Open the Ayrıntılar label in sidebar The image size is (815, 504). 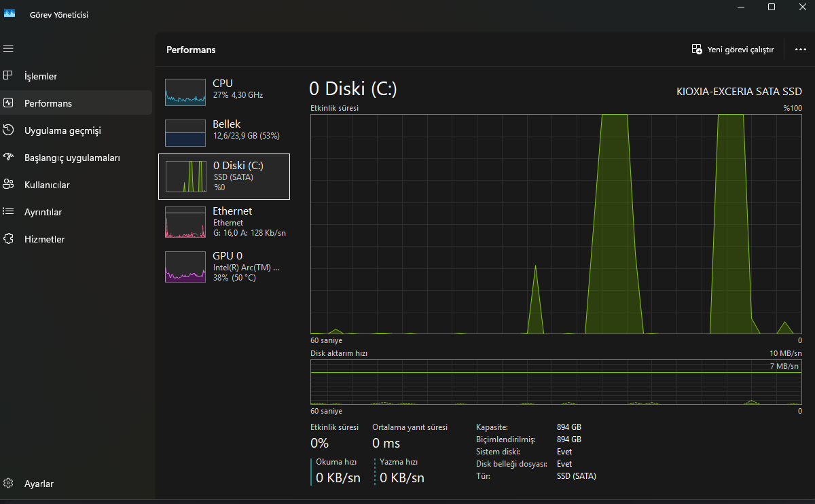coord(43,212)
